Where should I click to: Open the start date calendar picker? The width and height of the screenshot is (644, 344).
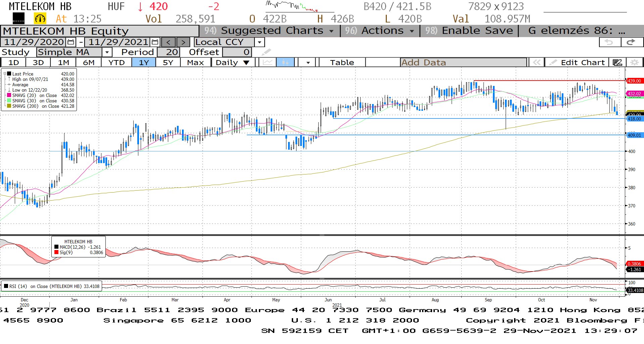tap(71, 42)
